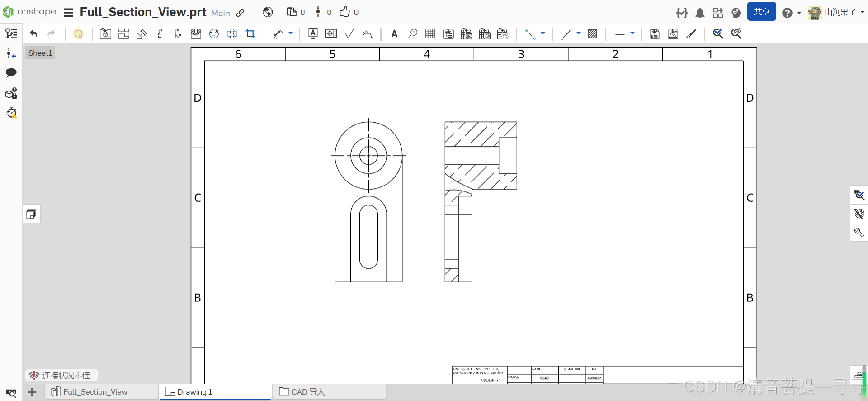
Task: Open notifications bell
Action: coord(700,13)
